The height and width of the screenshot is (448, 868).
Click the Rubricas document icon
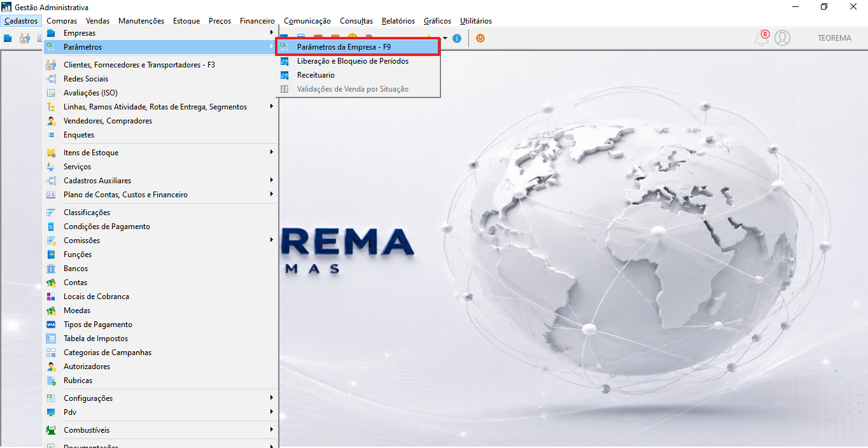click(x=51, y=381)
